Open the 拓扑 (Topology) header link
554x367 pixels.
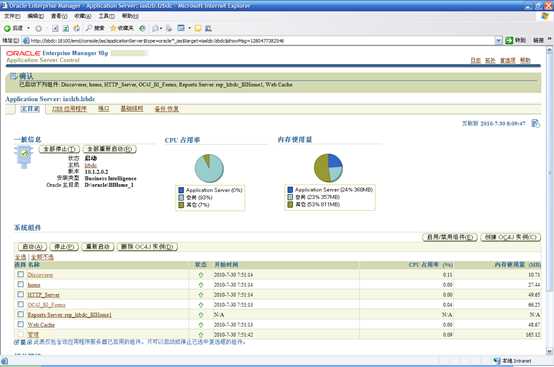point(490,60)
